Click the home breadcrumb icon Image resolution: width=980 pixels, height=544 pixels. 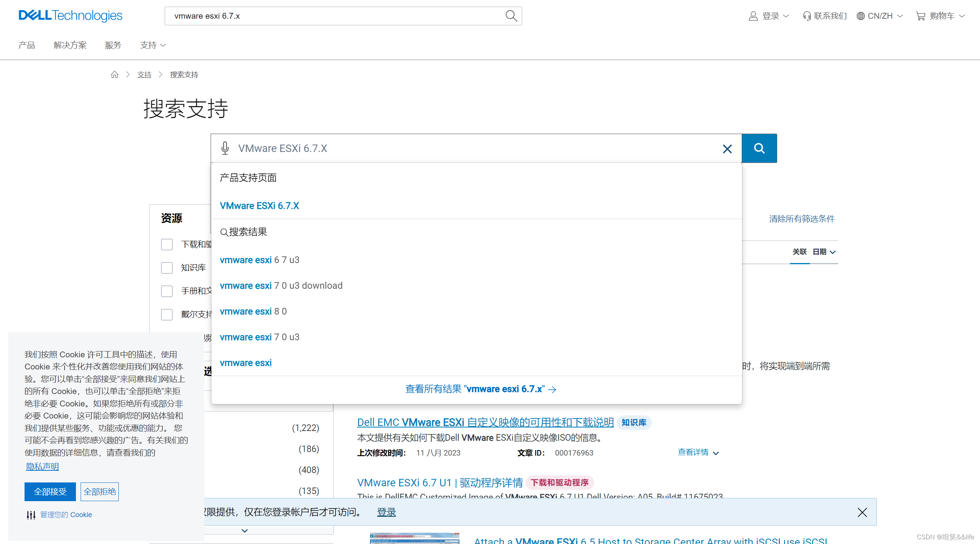114,74
